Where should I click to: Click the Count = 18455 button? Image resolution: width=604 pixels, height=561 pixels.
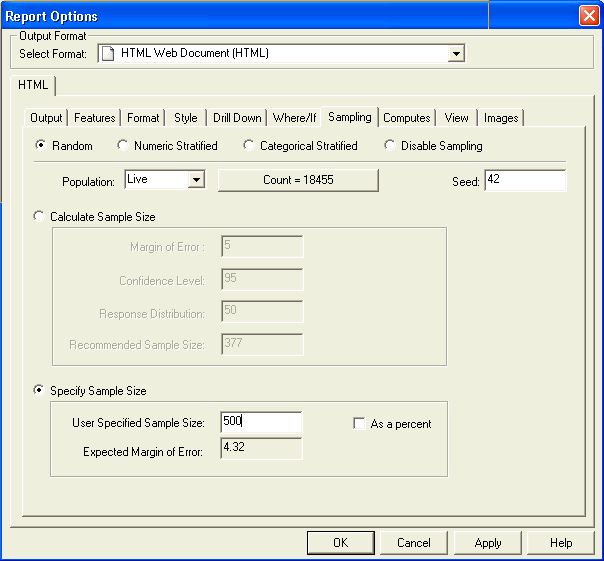(x=298, y=180)
